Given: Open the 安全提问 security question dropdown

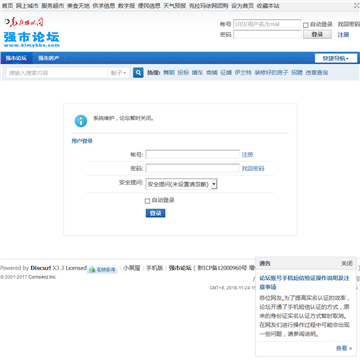Looking at the screenshot, I should pyautogui.click(x=182, y=184).
